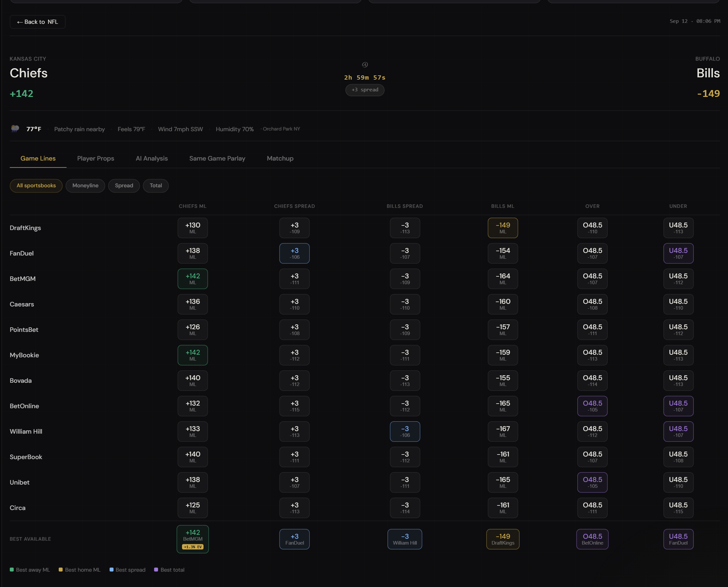Switch to Player Props tab
This screenshot has height=587, width=728.
96,158
